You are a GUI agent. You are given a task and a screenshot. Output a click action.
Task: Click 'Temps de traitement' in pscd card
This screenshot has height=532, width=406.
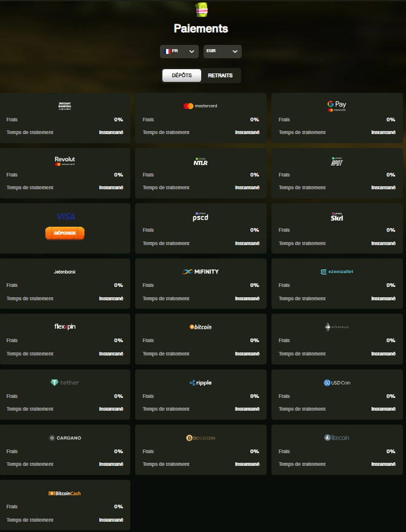click(x=165, y=243)
